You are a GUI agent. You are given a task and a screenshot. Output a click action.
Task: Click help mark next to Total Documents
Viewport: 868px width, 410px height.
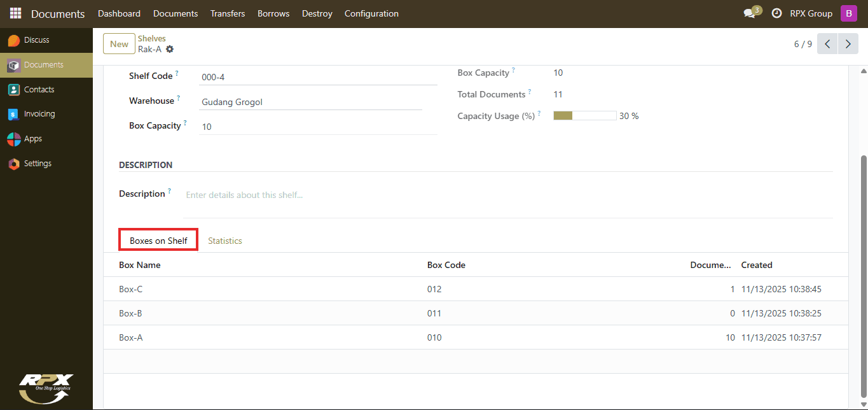tap(530, 92)
